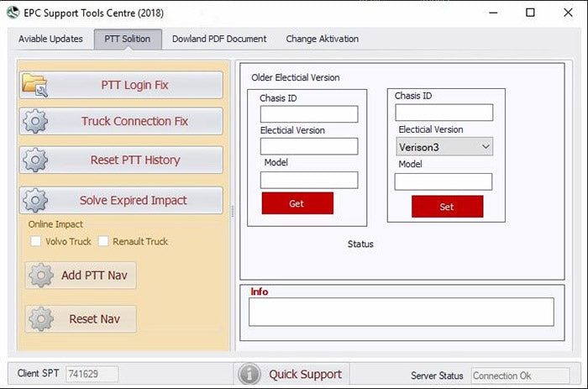Screen dimensions: 588x389
Task: Click the info icon on Quick Support
Action: pos(249,374)
